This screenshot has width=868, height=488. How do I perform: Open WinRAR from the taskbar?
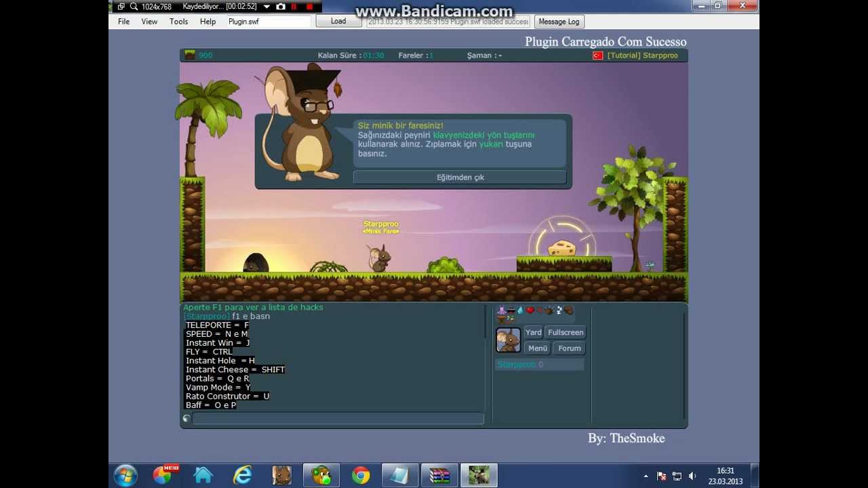click(439, 475)
